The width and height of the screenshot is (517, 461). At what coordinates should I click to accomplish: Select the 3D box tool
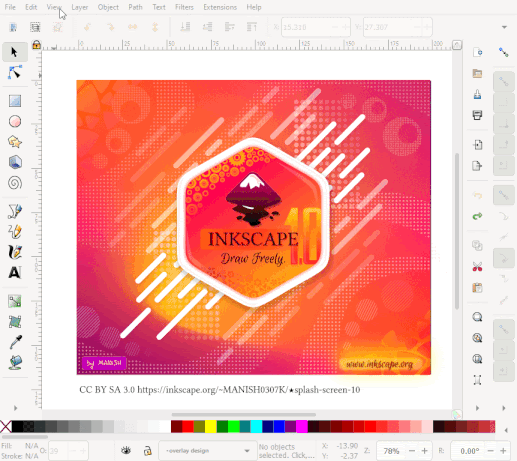point(15,163)
